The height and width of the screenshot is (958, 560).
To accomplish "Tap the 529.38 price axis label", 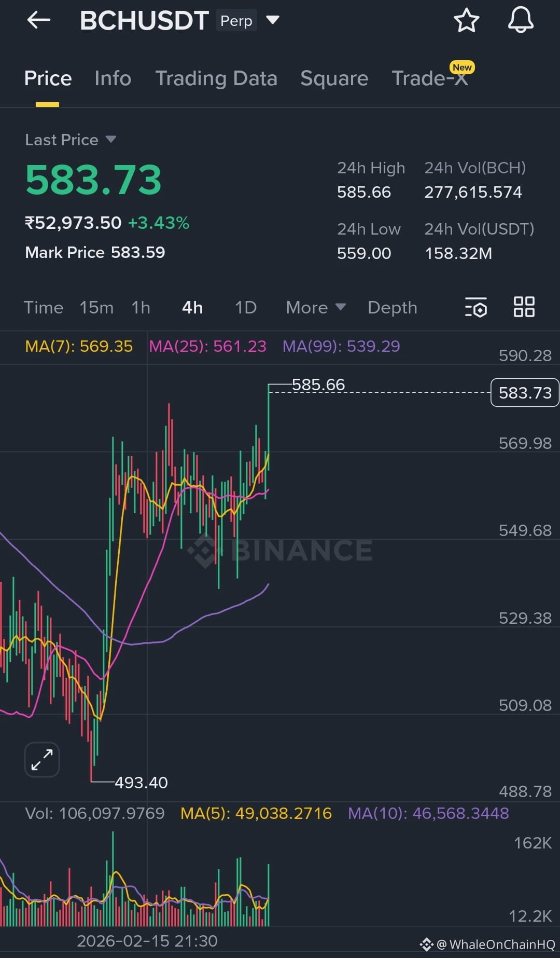I will pyautogui.click(x=525, y=618).
